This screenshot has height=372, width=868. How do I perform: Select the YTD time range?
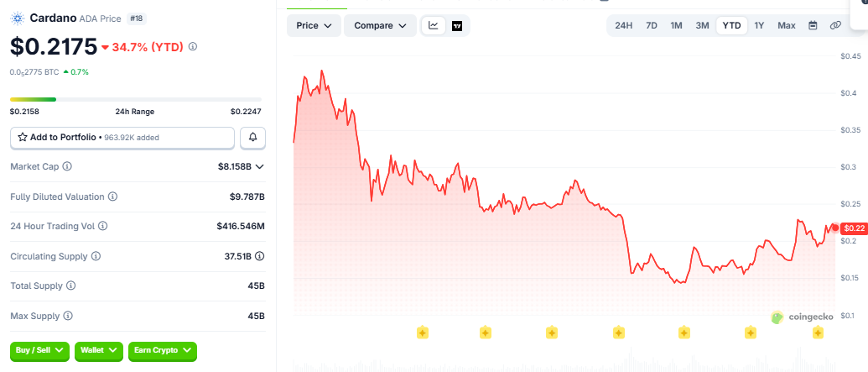click(x=732, y=25)
